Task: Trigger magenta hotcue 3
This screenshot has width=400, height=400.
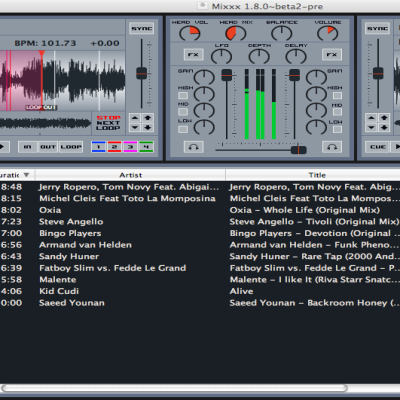Action: pos(130,147)
